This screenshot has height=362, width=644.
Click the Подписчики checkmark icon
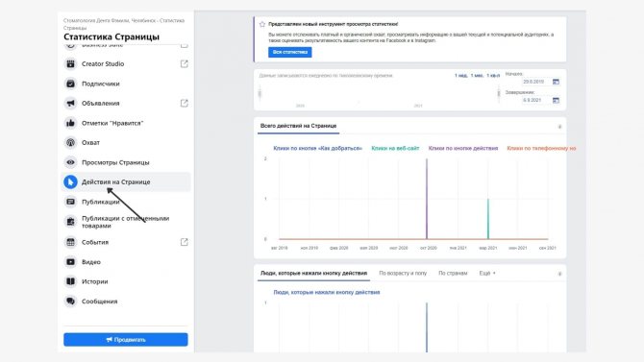coord(70,84)
